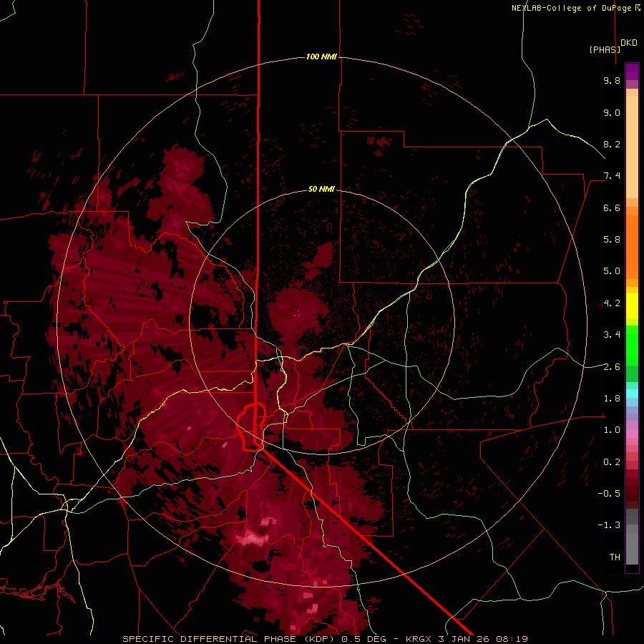644x644 pixels.
Task: Select the 5.0 value on the scale
Action: click(612, 271)
